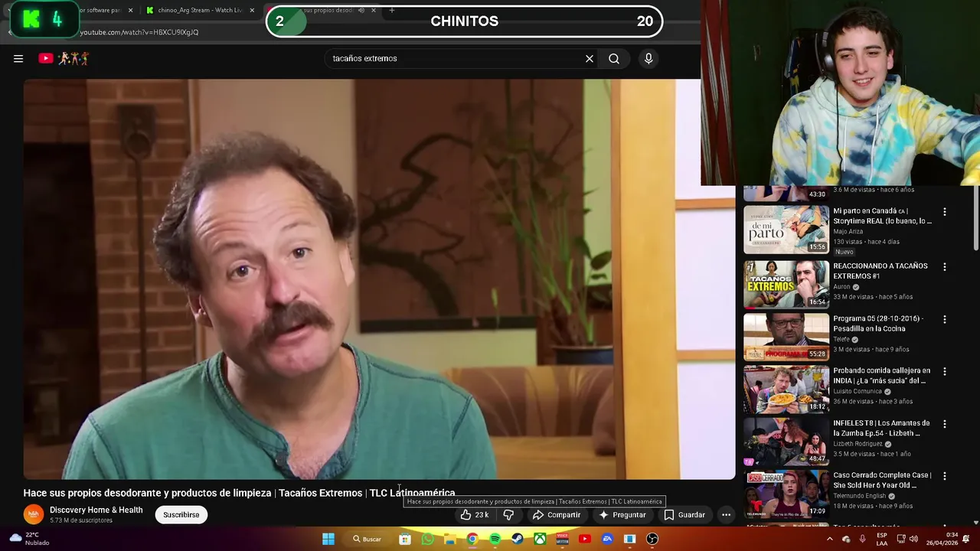Open 'Caso Cerrado Complete Case' thumbnail

pos(786,494)
